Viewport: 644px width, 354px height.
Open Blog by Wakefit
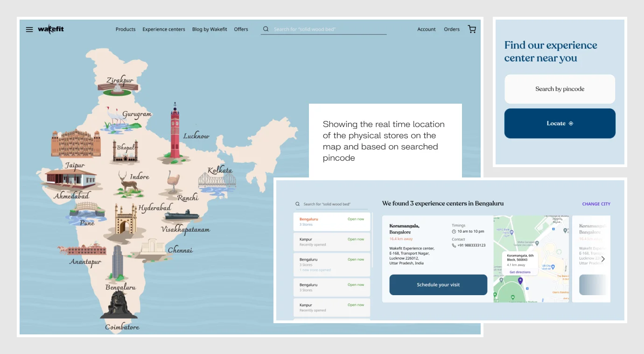click(210, 29)
